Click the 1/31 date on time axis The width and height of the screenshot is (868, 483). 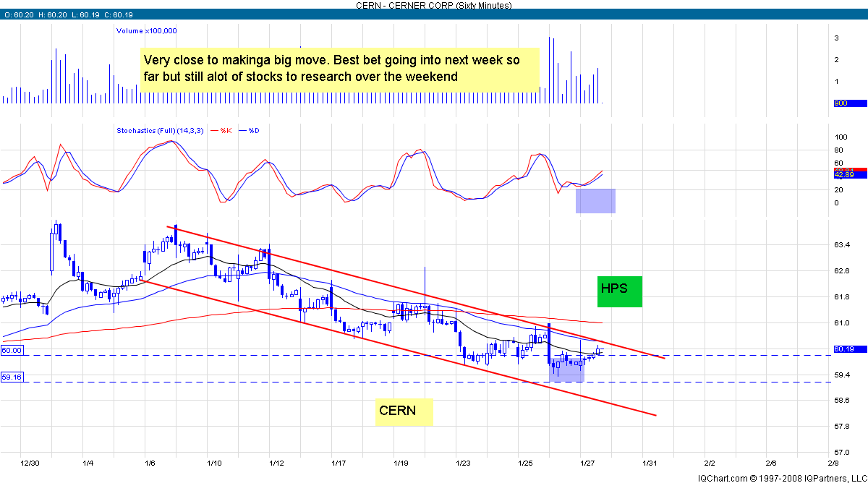[650, 462]
